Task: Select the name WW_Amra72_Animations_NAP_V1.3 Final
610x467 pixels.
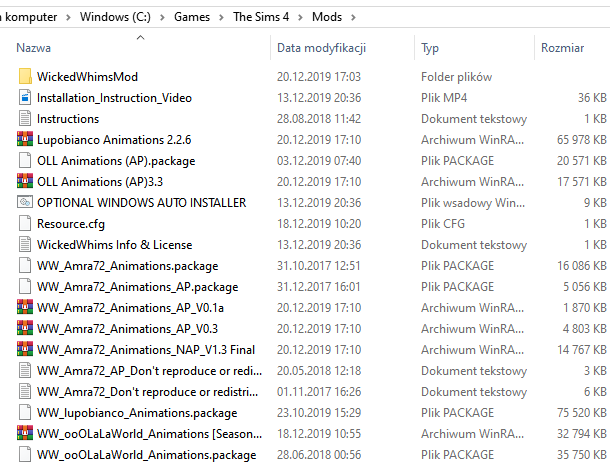Action: click(146, 350)
